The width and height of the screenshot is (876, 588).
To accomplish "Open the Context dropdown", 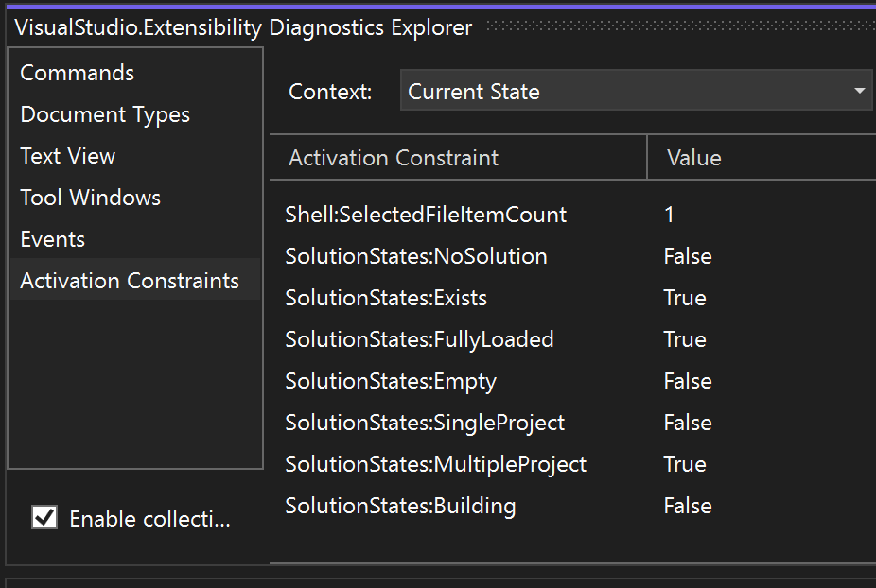I will [x=634, y=90].
